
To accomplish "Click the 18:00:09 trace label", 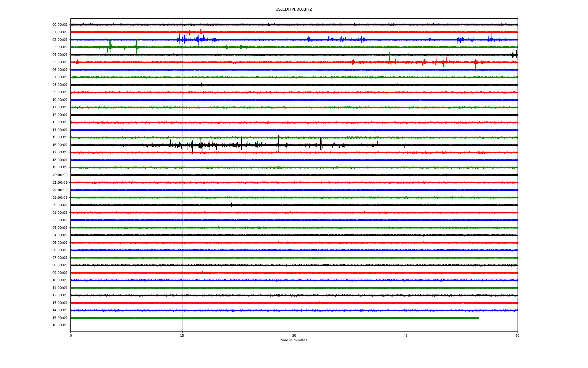I will click(x=60, y=160).
